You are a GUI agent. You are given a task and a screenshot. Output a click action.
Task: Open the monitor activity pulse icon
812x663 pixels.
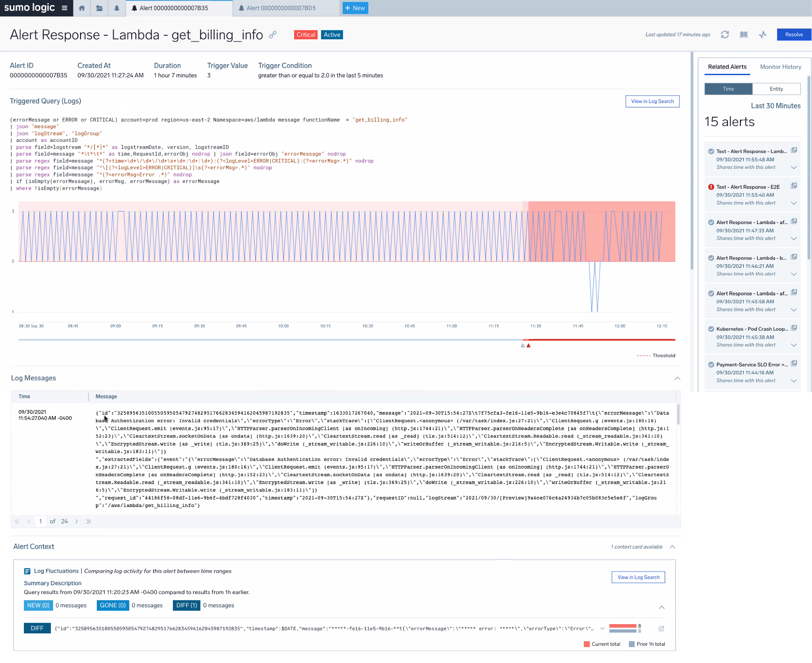click(762, 34)
